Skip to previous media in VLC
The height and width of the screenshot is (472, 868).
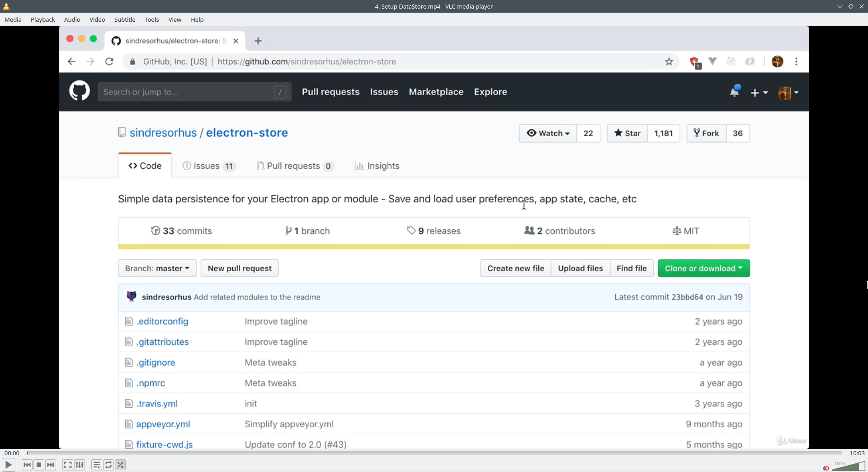pos(27,465)
